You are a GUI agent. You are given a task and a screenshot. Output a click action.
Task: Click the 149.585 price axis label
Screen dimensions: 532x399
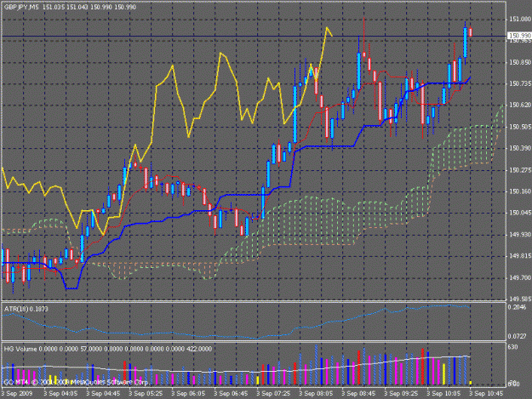click(520, 299)
